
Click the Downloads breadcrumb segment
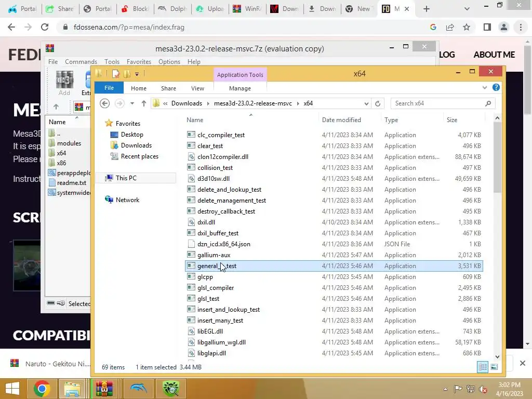[187, 103]
